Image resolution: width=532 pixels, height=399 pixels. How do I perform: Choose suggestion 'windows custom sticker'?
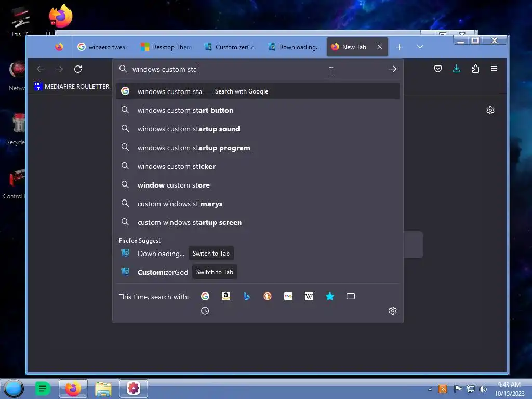(258, 166)
